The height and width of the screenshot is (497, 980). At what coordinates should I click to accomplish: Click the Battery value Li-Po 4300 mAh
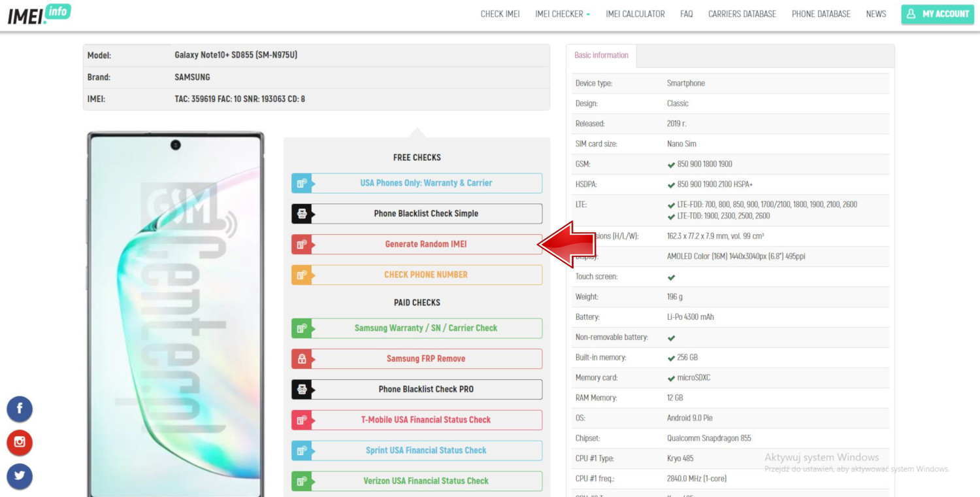691,317
